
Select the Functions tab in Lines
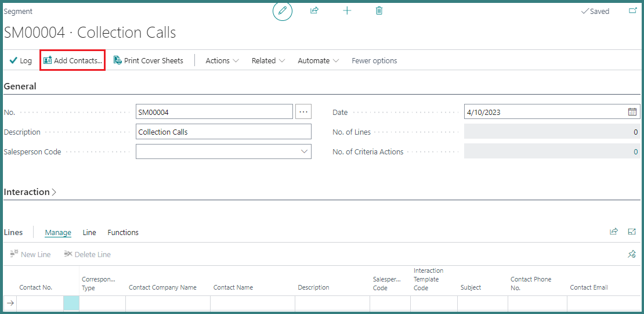pos(123,232)
